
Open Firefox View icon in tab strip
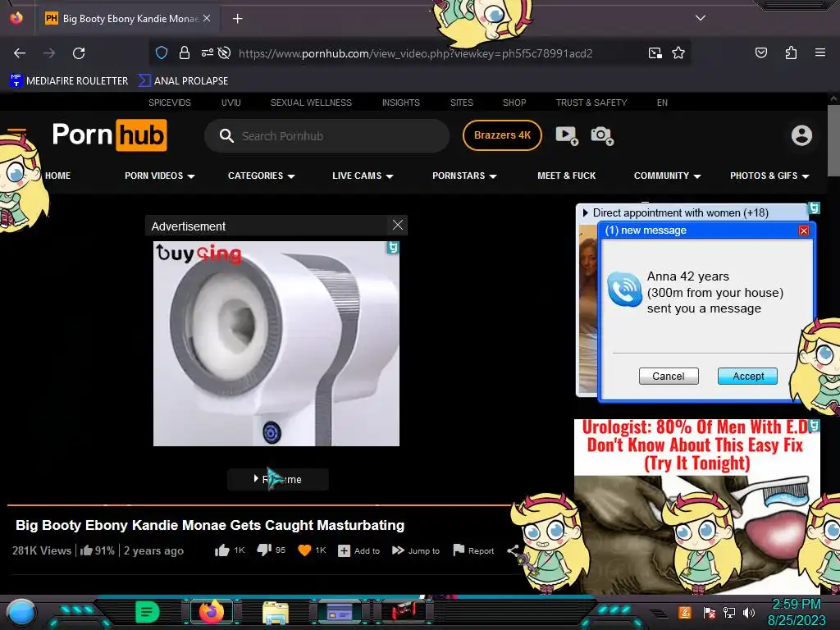pyautogui.click(x=16, y=18)
